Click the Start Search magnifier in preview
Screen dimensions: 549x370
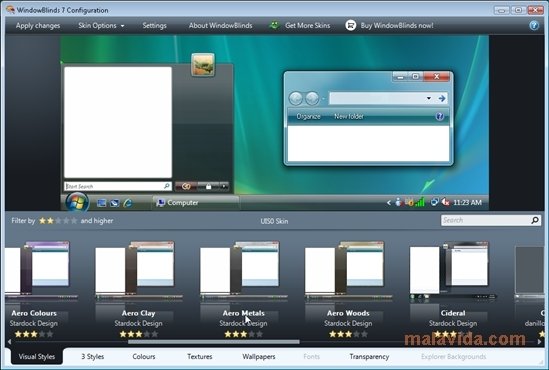click(x=167, y=186)
